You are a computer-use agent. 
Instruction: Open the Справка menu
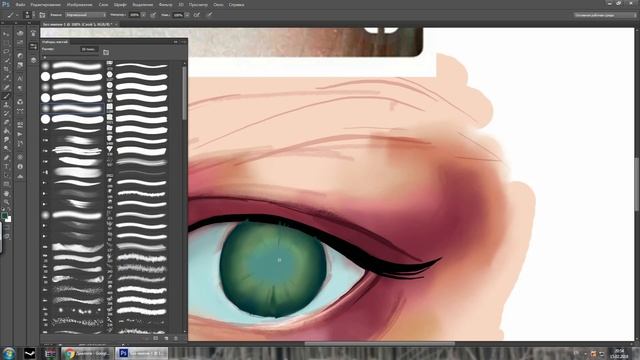236,4
